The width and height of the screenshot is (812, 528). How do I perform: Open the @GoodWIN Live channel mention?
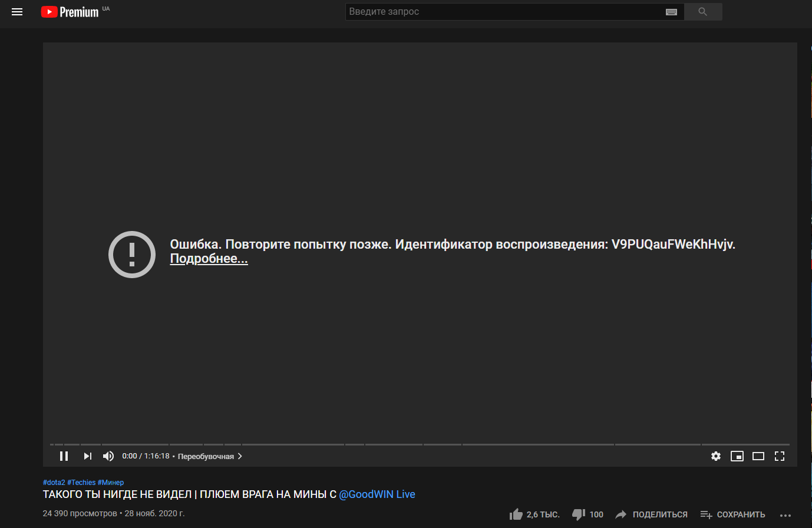pos(377,494)
